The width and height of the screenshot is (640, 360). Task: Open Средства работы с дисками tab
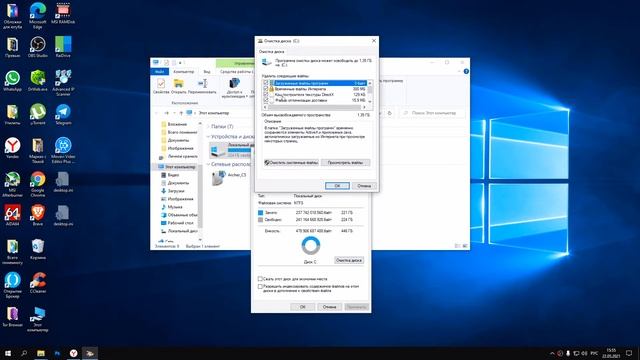[236, 72]
